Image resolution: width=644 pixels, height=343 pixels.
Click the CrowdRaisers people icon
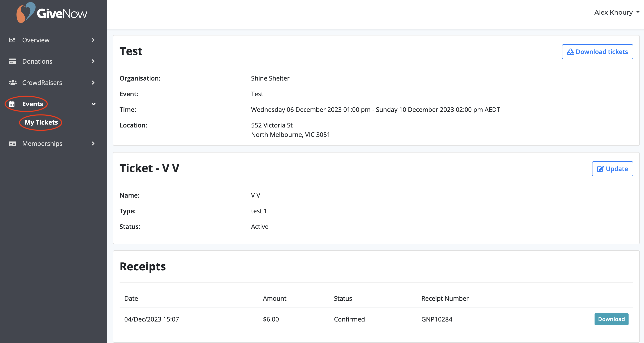tap(13, 82)
